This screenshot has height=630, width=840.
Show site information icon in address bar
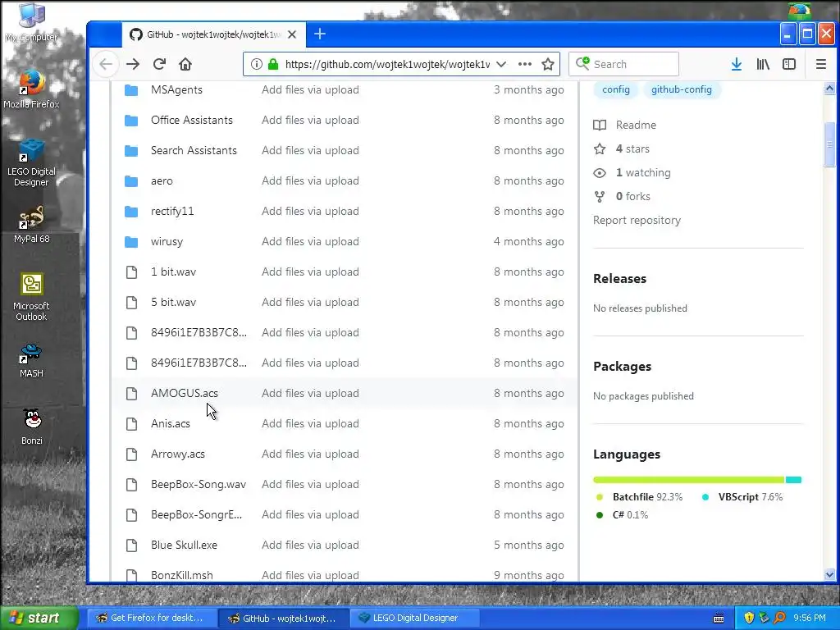pos(257,64)
